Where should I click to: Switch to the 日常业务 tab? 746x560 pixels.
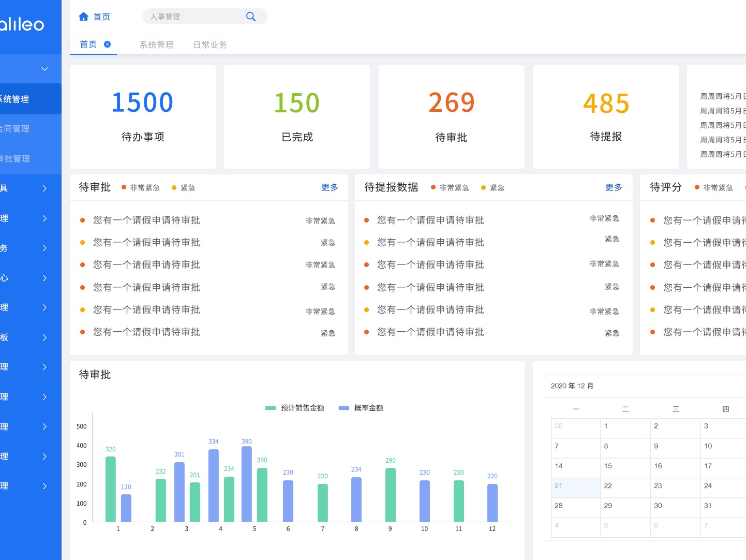tap(210, 45)
